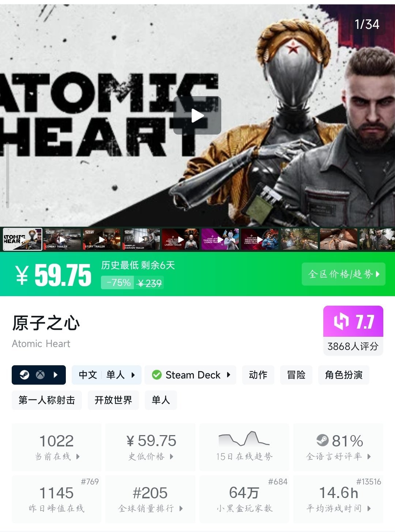Select the 动作 genre tag
This screenshot has width=395, height=532.
258,375
